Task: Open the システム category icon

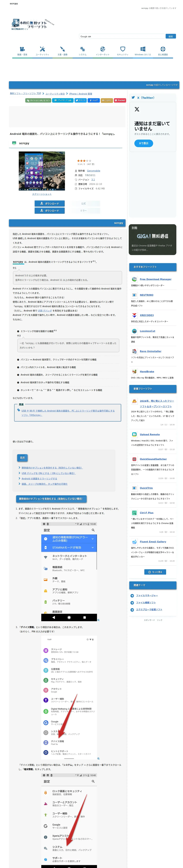Action: click(82, 49)
